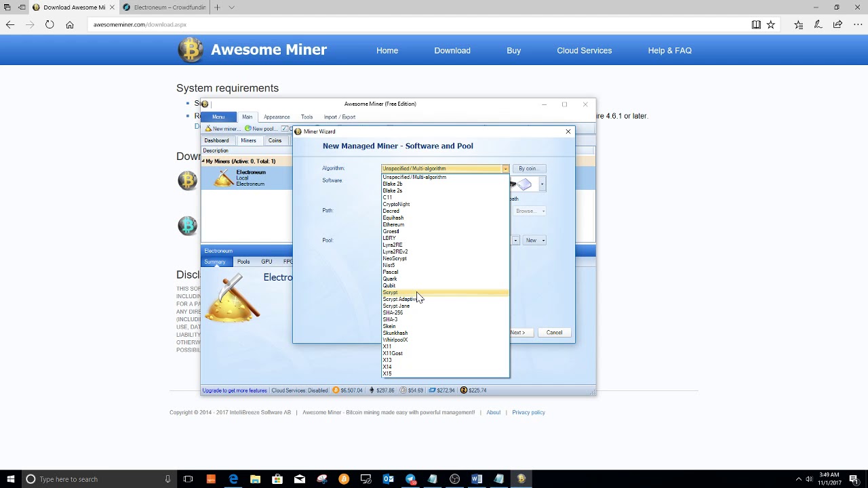Open Microsoft Store from the taskbar
This screenshot has width=868, height=488.
277,479
